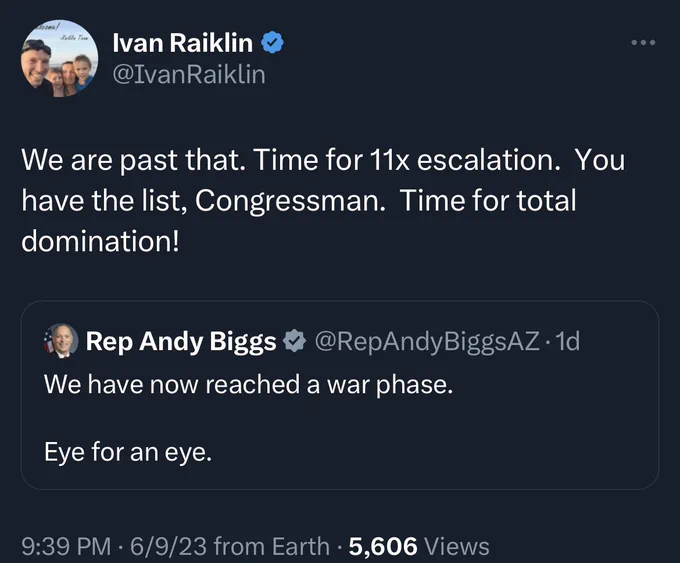This screenshot has height=563, width=680.
Task: Click Rep Andy Biggs' gray verified badge
Action: 294,341
